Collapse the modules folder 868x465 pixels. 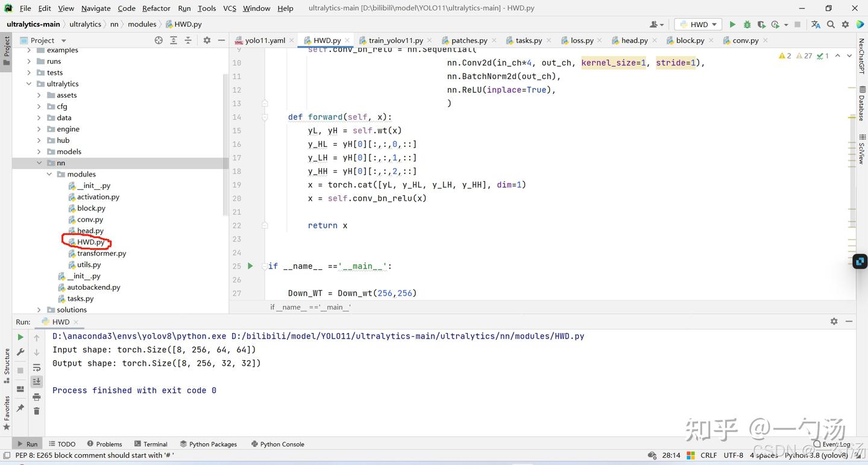[49, 174]
